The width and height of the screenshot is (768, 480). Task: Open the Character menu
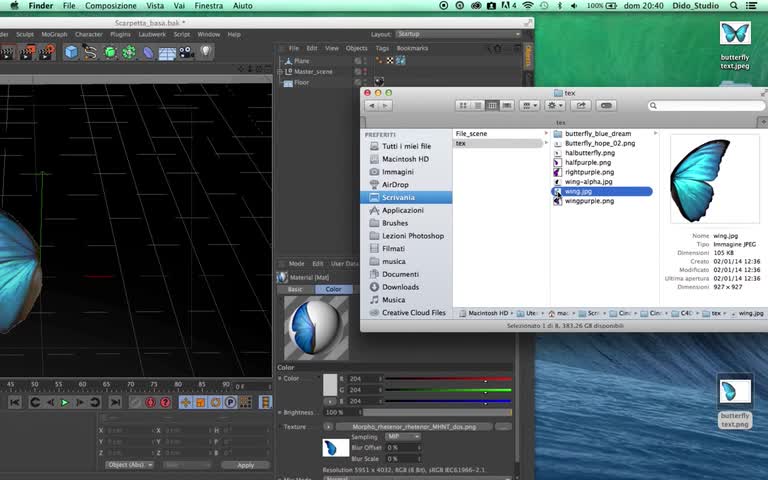click(x=89, y=34)
